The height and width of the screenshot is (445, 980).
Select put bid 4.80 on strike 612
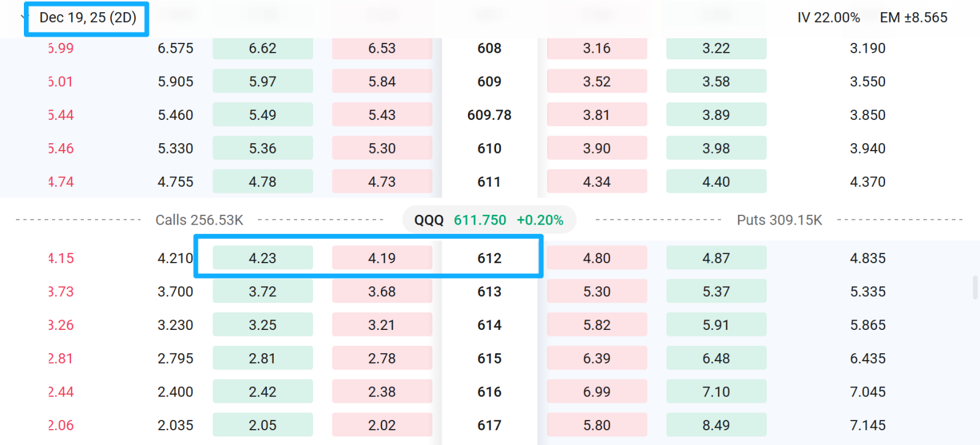coord(597,258)
